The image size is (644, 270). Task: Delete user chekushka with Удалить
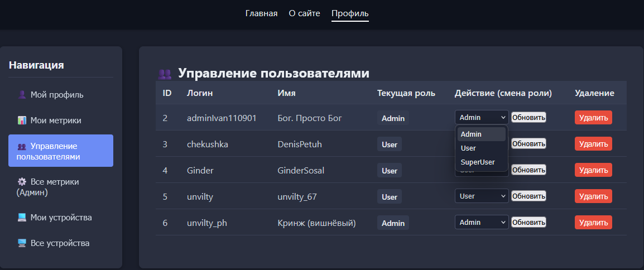pyautogui.click(x=593, y=144)
